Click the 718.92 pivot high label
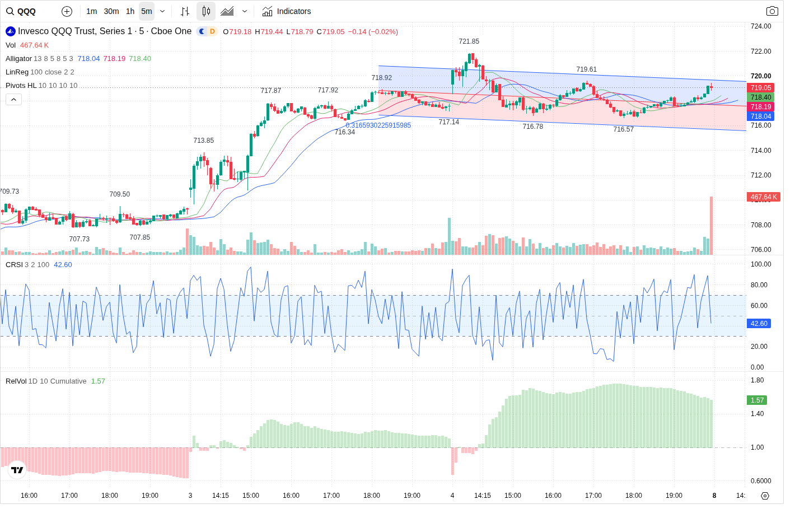Screen dimensions: 795x532 pyautogui.click(x=382, y=78)
